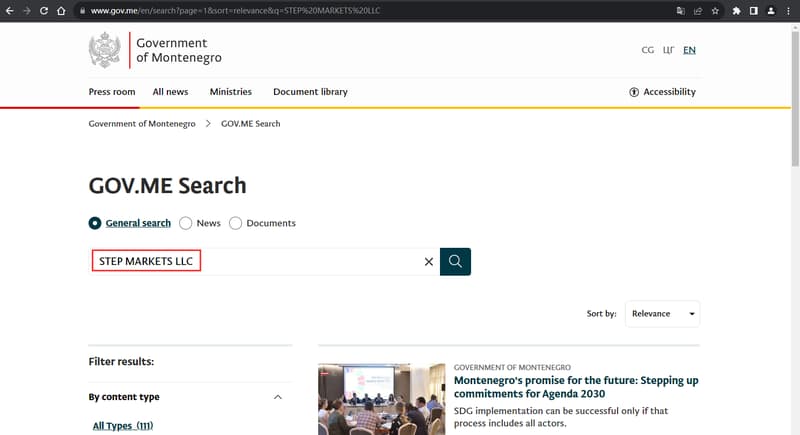Open the Government of Montenegro header title
Image resolution: width=800 pixels, height=435 pixels.
[179, 50]
